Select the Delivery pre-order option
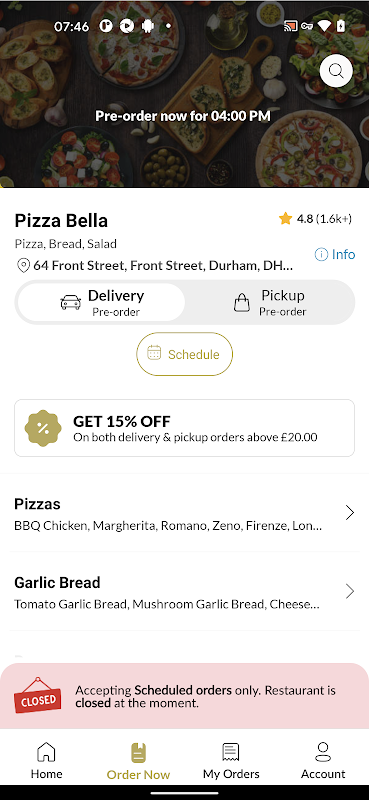The image size is (369, 800). (x=101, y=303)
